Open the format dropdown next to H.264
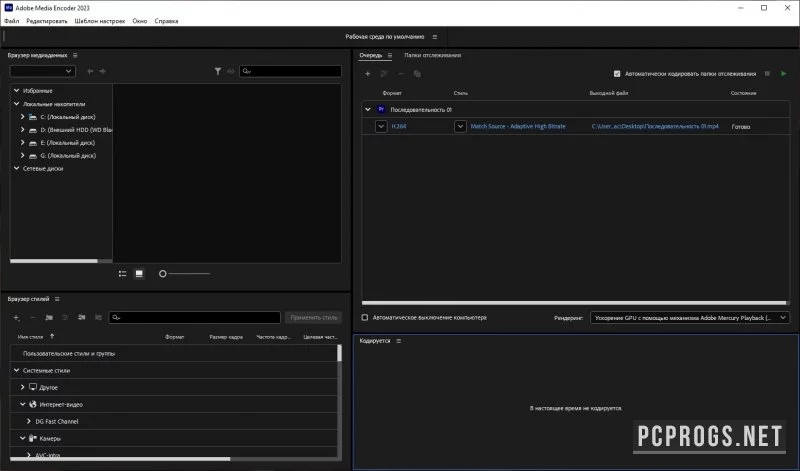Viewport: 800px width, 471px height. pos(381,126)
